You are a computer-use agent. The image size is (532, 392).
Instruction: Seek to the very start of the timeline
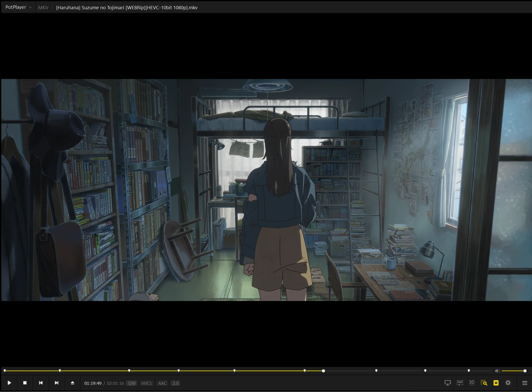[5, 371]
